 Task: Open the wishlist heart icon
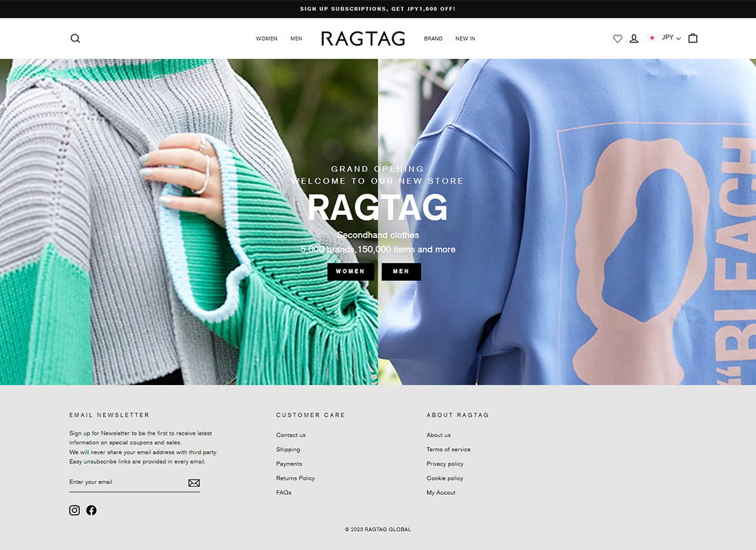coord(617,38)
